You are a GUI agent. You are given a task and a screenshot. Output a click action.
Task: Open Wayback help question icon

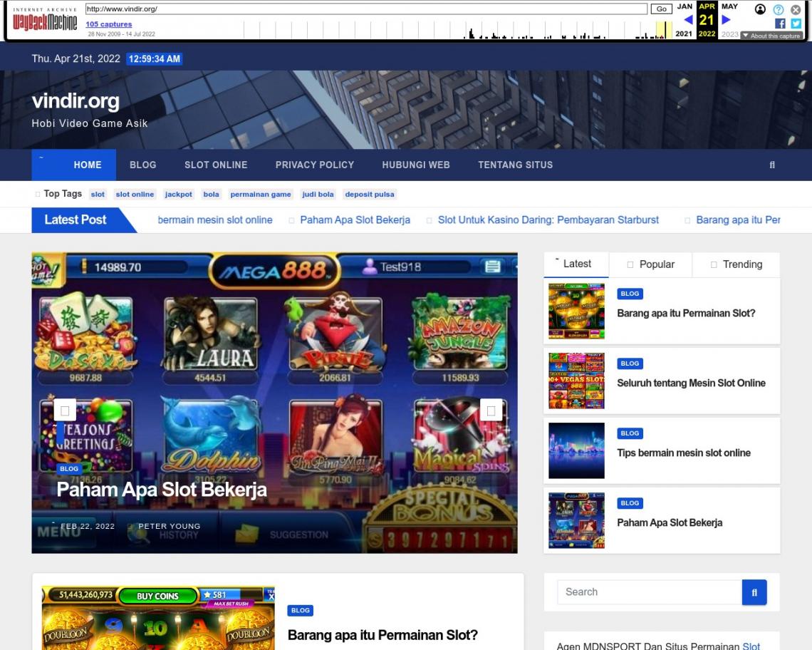(779, 9)
